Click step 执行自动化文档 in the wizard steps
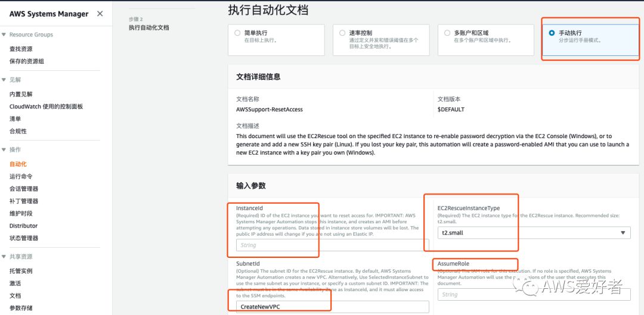This screenshot has height=315, width=644. [148, 27]
